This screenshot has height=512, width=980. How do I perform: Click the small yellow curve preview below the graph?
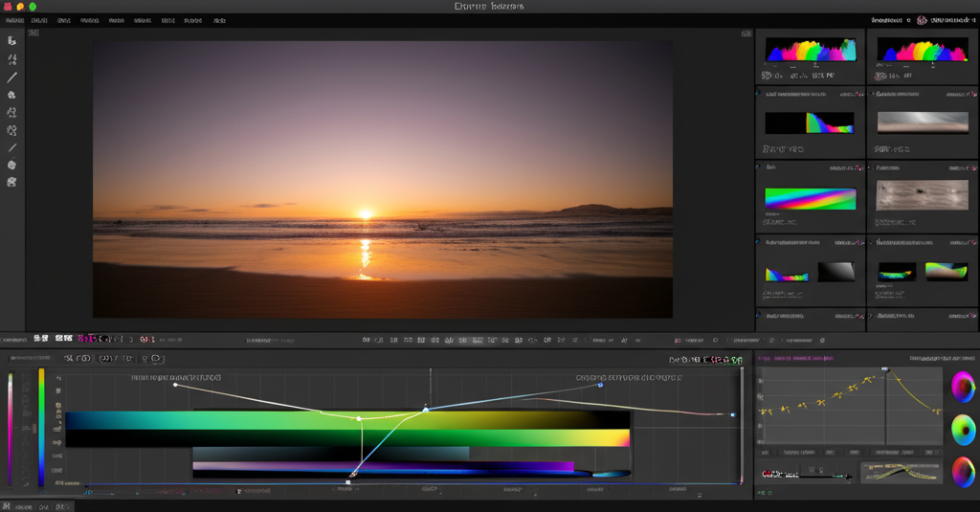pos(901,473)
